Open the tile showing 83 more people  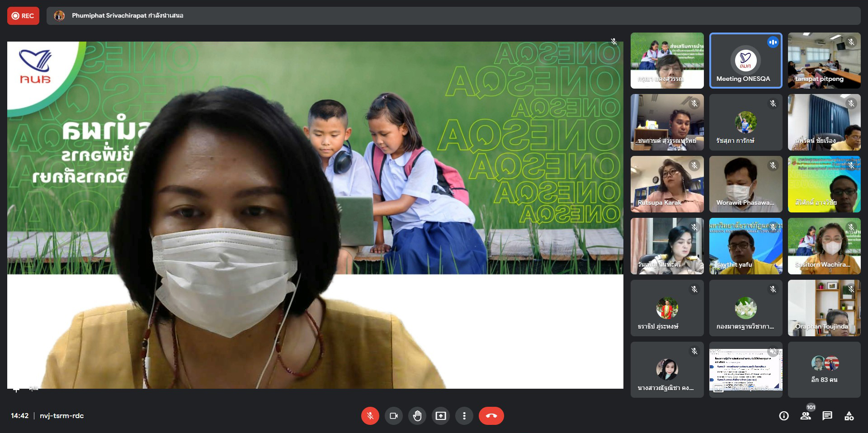(x=824, y=370)
